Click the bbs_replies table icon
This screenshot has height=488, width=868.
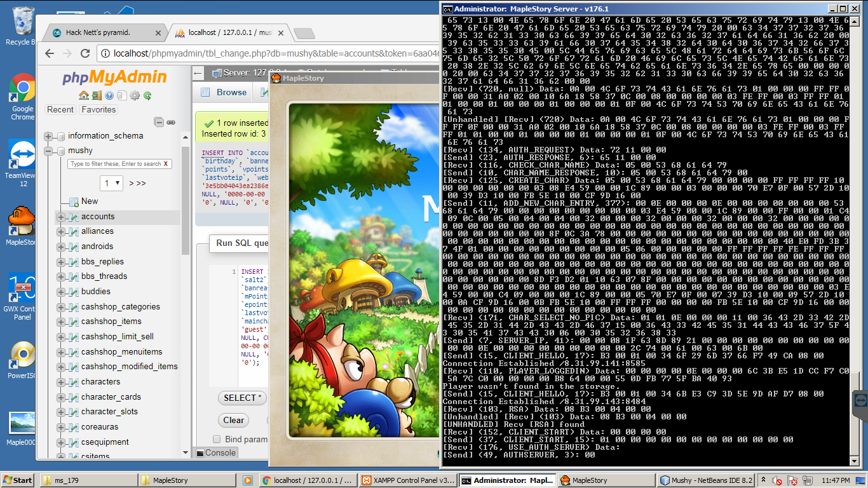point(74,262)
